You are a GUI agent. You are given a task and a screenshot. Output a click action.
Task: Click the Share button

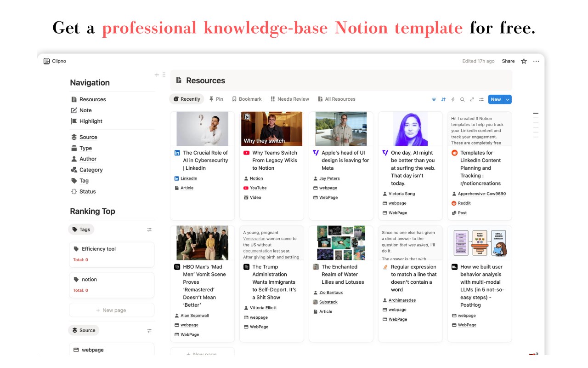click(508, 61)
